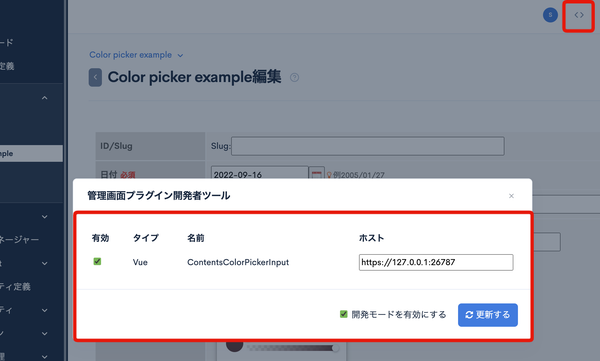
Task: Click the ContentsColorPickerInput plugin name
Action: pos(238,262)
